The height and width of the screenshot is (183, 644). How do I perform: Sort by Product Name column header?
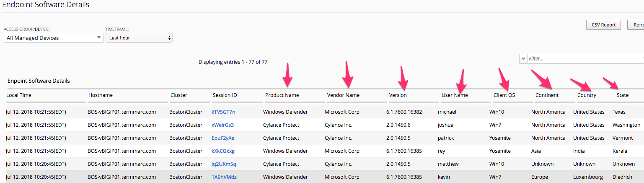[x=282, y=95]
